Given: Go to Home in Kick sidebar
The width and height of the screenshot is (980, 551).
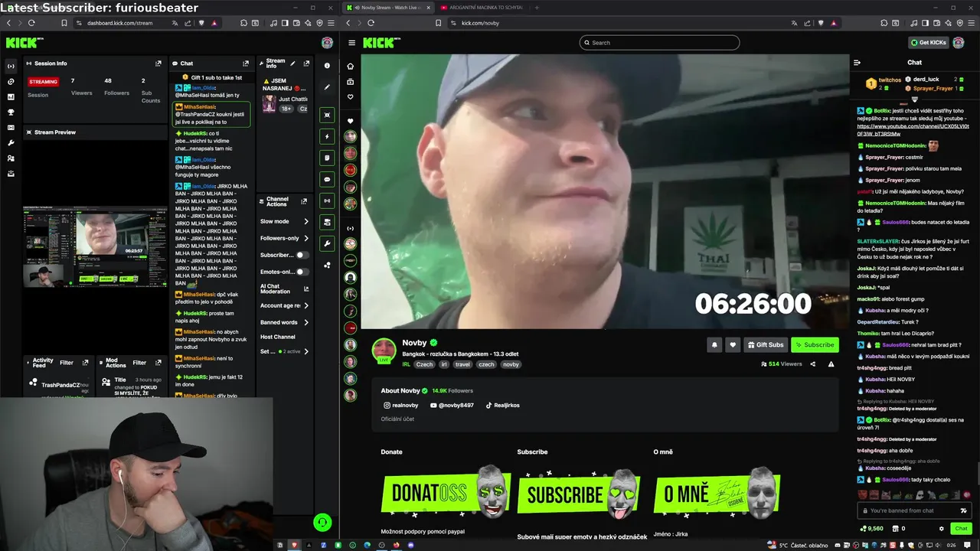Looking at the screenshot, I should (x=350, y=66).
